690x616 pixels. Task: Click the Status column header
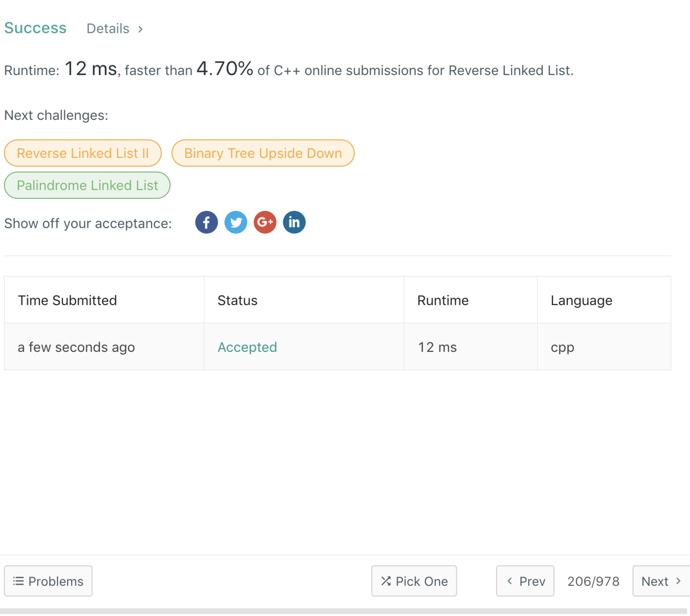pyautogui.click(x=237, y=300)
